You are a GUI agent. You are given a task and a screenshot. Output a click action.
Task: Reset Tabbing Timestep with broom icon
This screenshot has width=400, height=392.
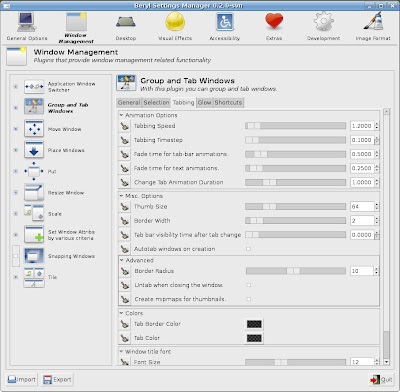[x=125, y=140]
